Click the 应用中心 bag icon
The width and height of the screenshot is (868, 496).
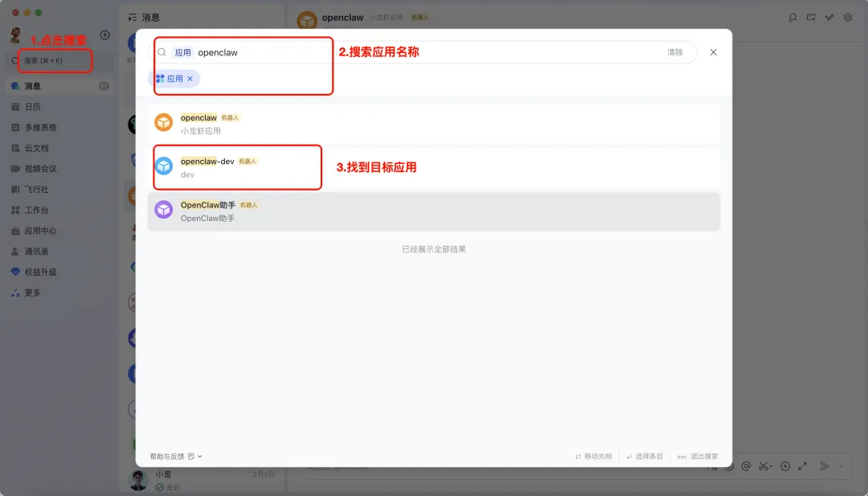click(15, 231)
